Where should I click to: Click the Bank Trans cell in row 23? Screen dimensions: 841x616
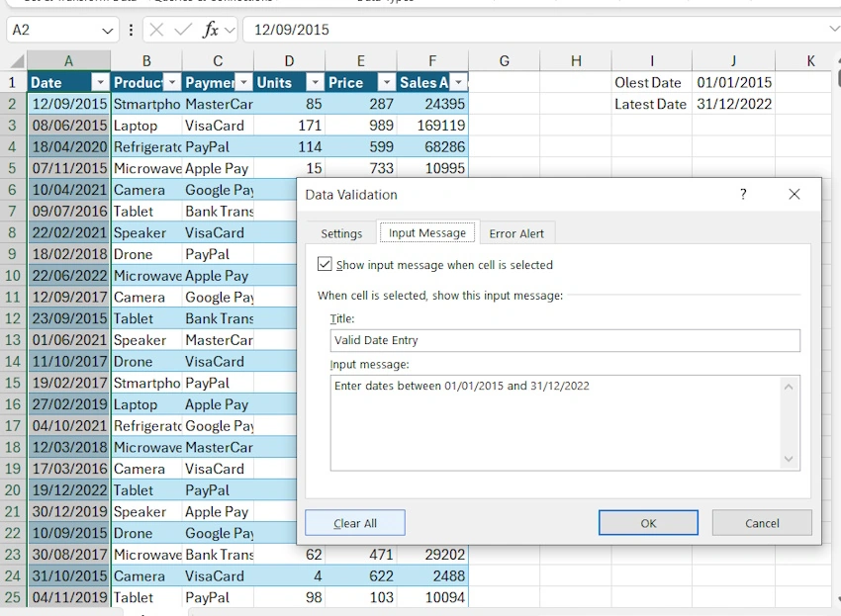point(218,555)
